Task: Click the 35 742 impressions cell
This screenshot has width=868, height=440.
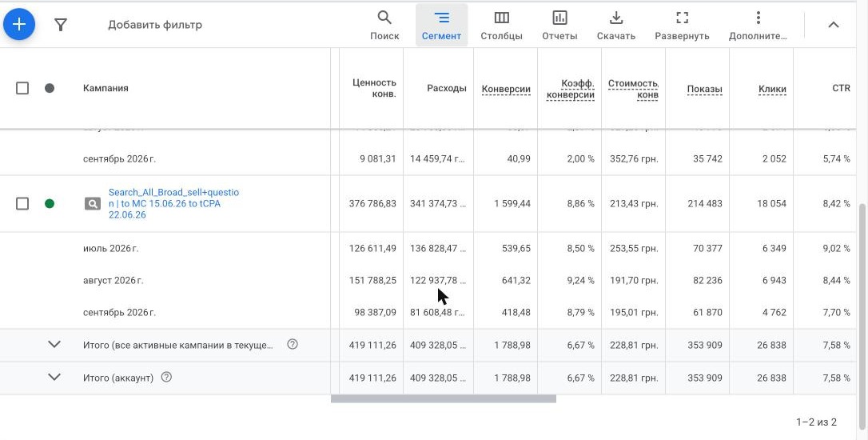Action: [x=707, y=158]
